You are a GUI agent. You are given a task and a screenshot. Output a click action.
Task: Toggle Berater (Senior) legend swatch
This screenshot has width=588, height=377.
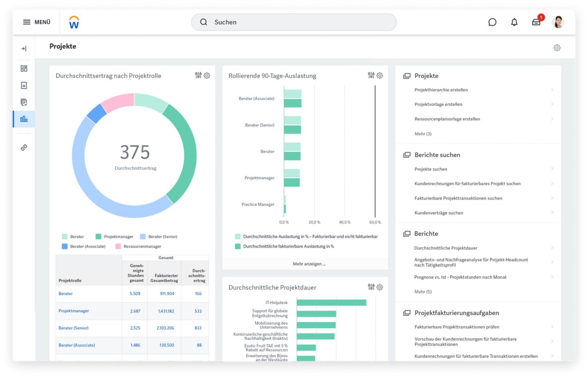coord(143,236)
